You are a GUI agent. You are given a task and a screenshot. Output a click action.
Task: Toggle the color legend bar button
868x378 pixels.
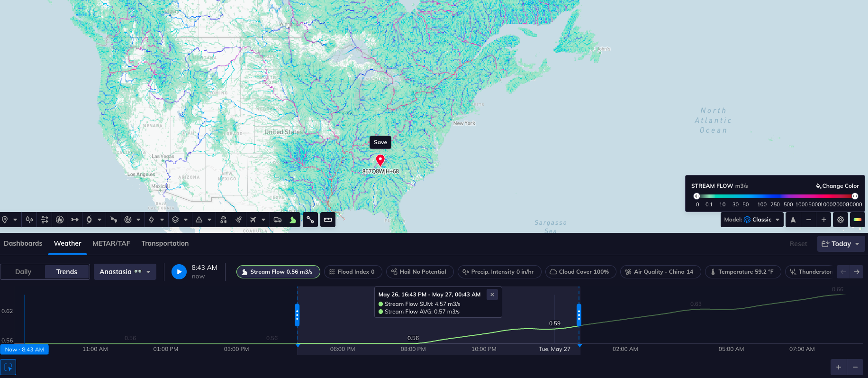point(857,220)
